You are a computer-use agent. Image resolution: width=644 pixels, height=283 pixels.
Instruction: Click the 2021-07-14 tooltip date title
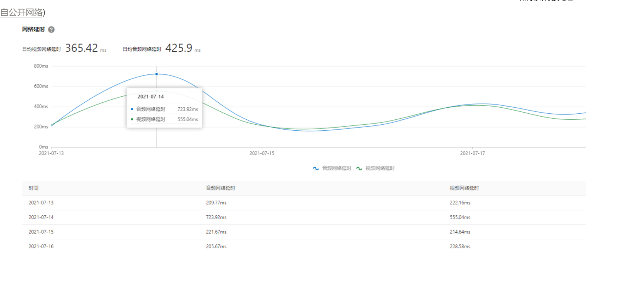(150, 97)
